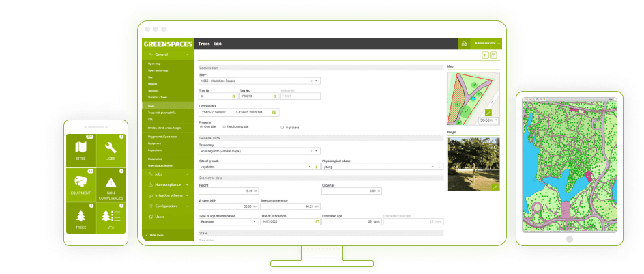The image size is (644, 274).
Task: Click the tree photo thumbnail
Action: coord(473,164)
